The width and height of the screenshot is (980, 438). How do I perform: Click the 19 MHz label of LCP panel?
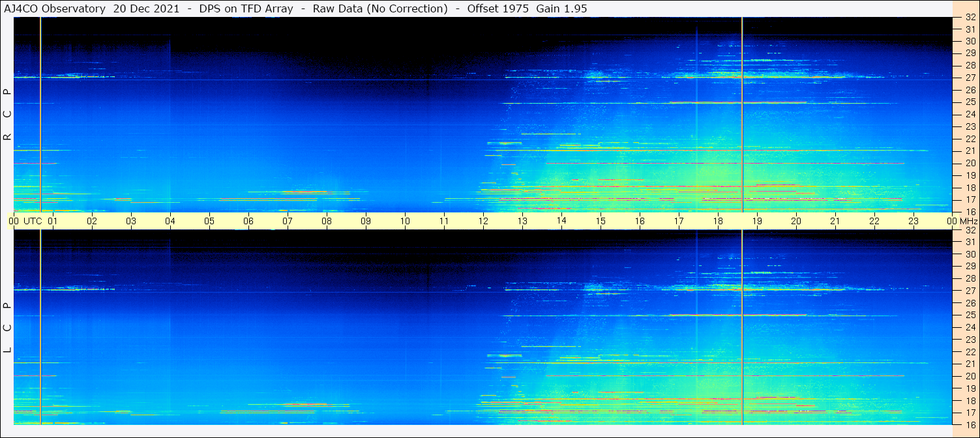tap(970, 388)
